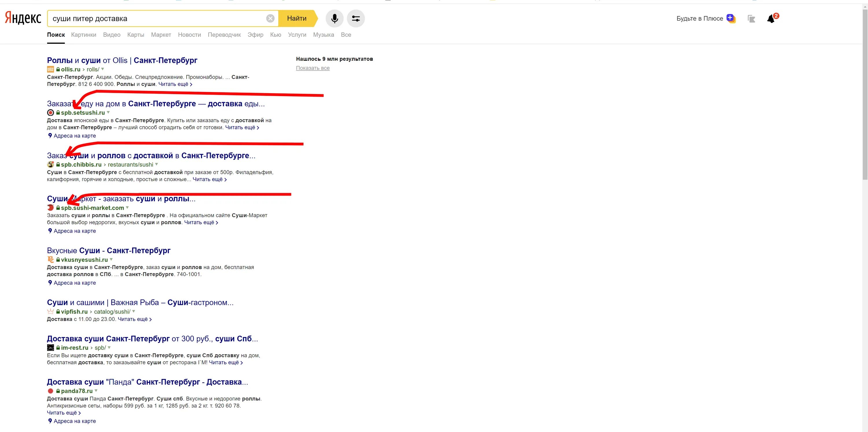Expand dropdown arrow next to vkusnyesushi.ru
This screenshot has width=868, height=432.
coord(111,259)
